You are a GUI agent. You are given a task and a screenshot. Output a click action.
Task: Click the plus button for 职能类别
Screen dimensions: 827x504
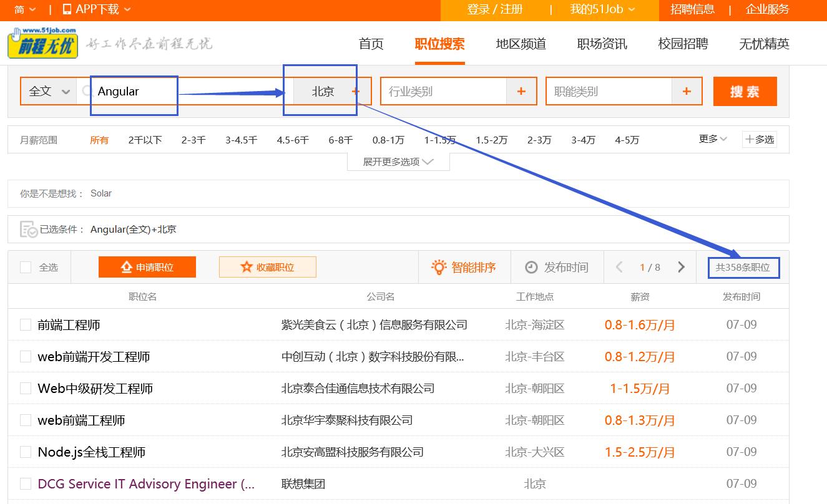[687, 92]
